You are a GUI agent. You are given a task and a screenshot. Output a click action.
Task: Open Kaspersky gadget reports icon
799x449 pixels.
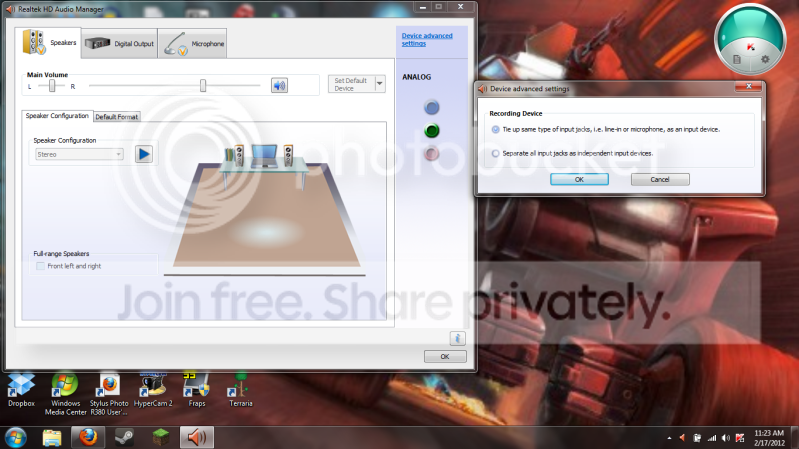[737, 59]
